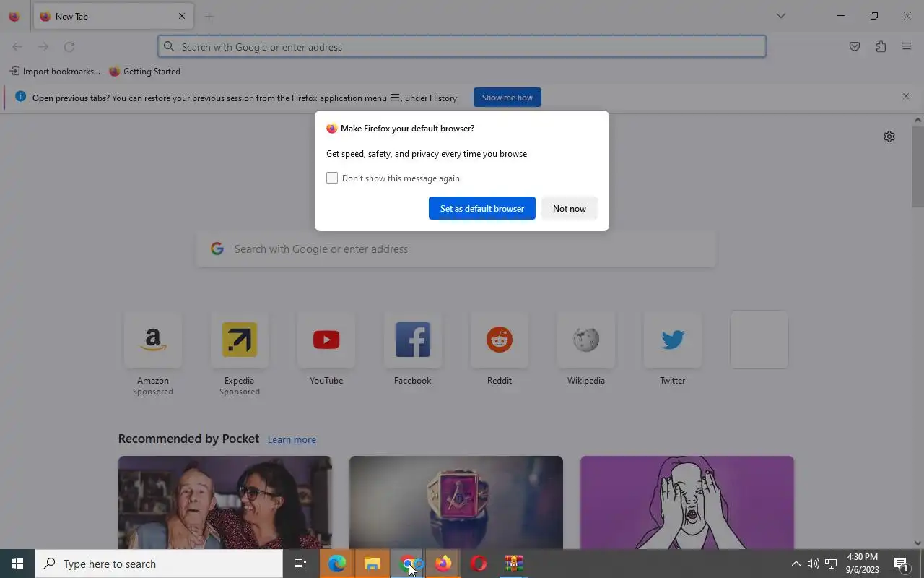Viewport: 924px width, 578px height.
Task: Click the empty shortcut placeholder tile
Action: click(759, 340)
